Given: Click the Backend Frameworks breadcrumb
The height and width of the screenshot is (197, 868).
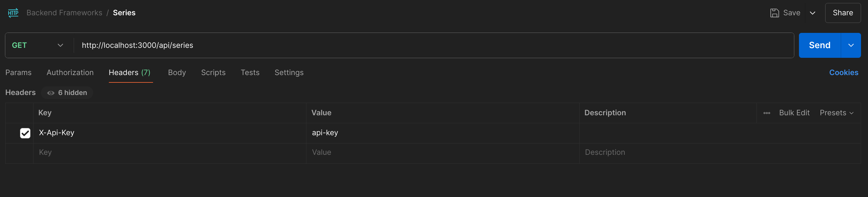Looking at the screenshot, I should point(64,13).
